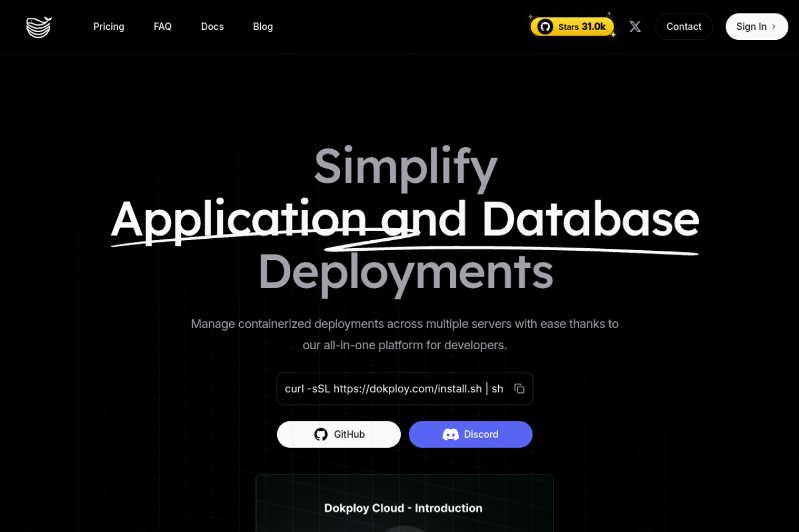Open Docs in the top navigation

[x=212, y=27]
